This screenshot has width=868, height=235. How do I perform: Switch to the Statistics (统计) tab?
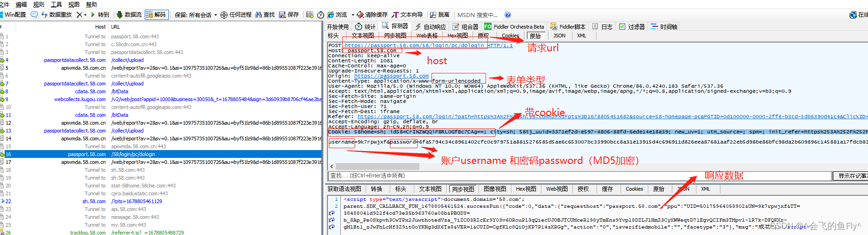coord(365,27)
